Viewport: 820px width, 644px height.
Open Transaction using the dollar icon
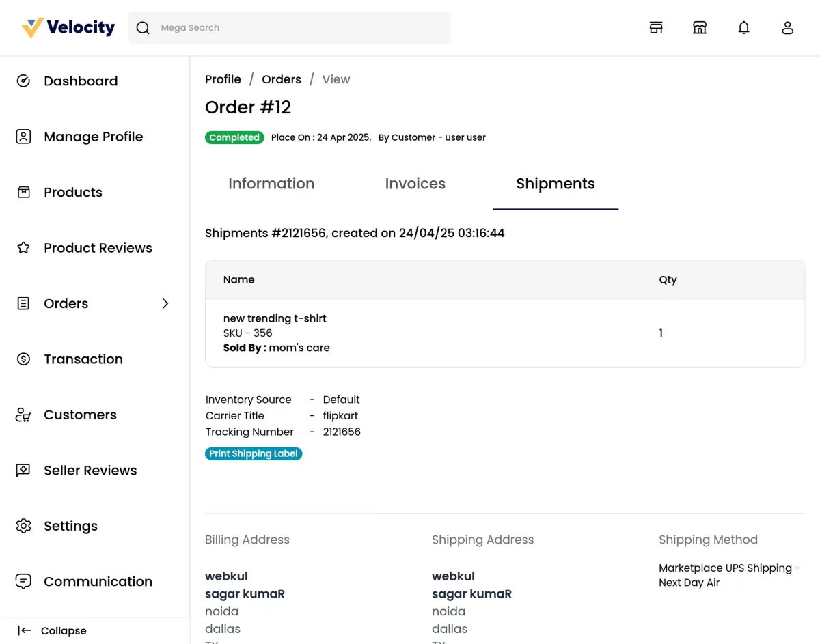point(23,359)
